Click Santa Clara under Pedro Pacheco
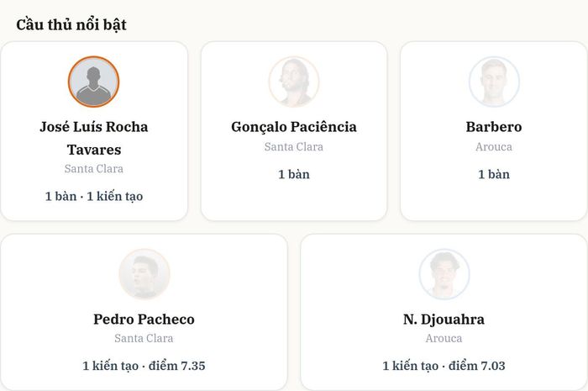This screenshot has height=391, width=588. 144,339
